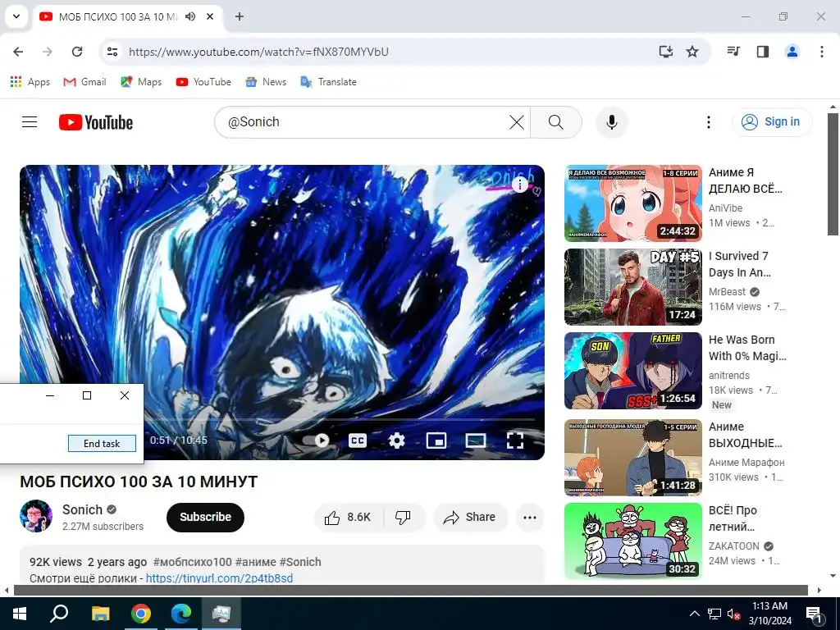840x630 pixels.
Task: Open News bookmark
Action: tap(266, 81)
